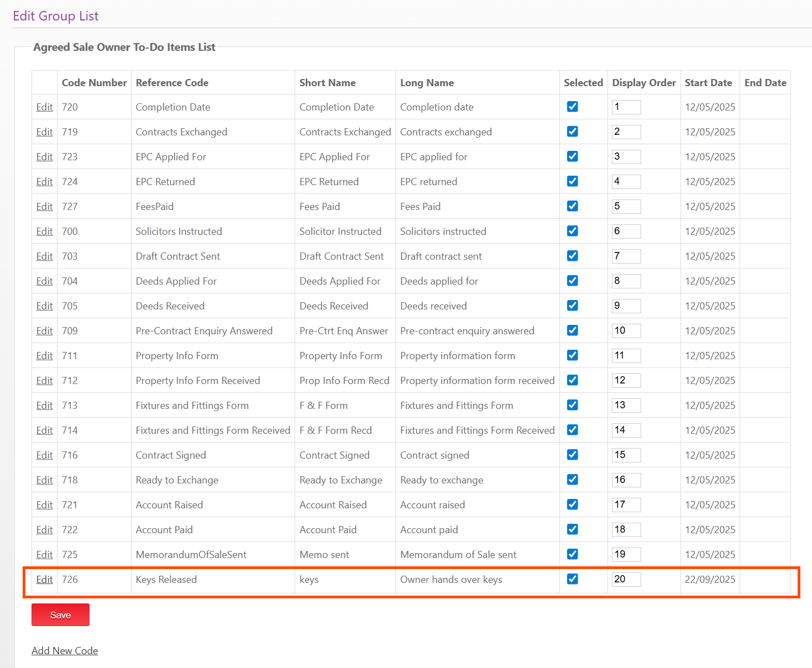Click 'Agreed Sale Owner To-Do Items List' title
This screenshot has height=668, width=812.
(x=124, y=48)
